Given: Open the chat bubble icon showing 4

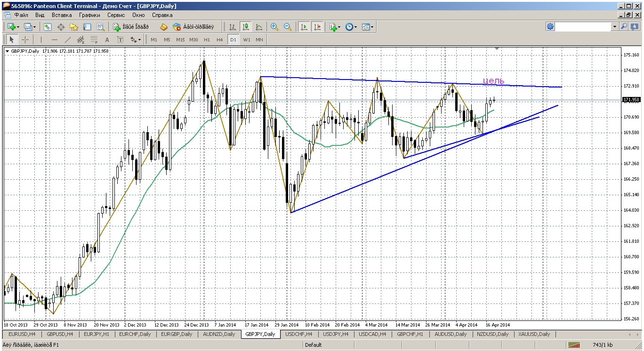Looking at the screenshot, I should pyautogui.click(x=635, y=27).
